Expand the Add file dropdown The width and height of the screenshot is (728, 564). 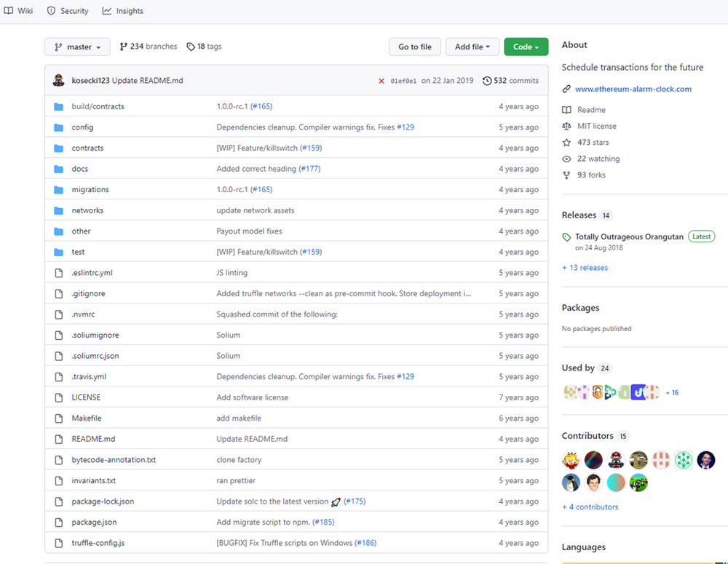[472, 47]
